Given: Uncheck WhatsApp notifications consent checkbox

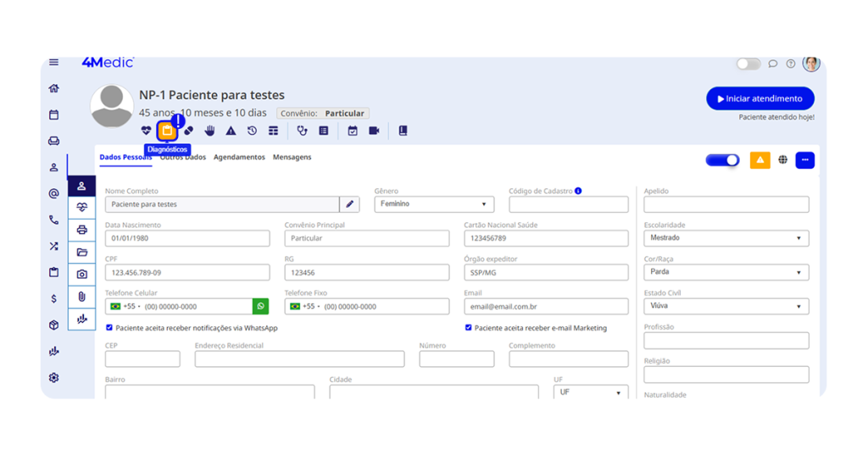Looking at the screenshot, I should coord(109,327).
